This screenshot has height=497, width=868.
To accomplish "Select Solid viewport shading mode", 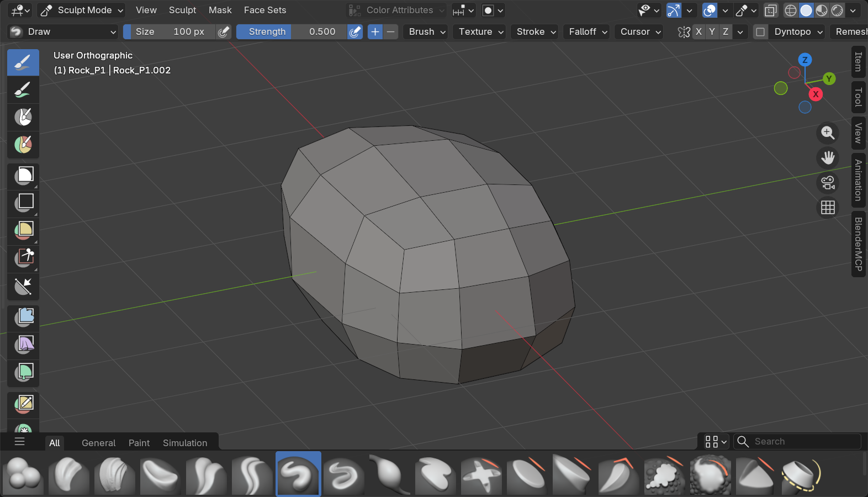I will pos(806,10).
